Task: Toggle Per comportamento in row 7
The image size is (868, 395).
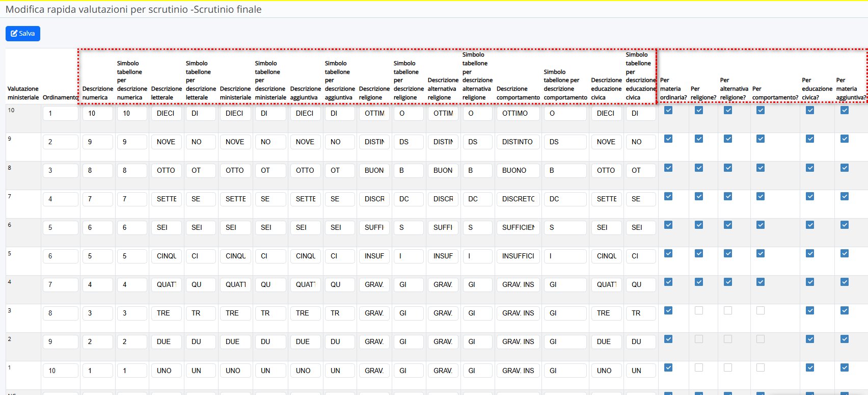Action: pyautogui.click(x=761, y=196)
